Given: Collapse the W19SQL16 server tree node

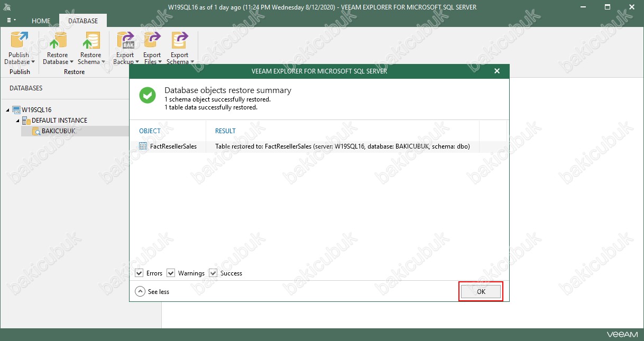Looking at the screenshot, I should (8, 110).
